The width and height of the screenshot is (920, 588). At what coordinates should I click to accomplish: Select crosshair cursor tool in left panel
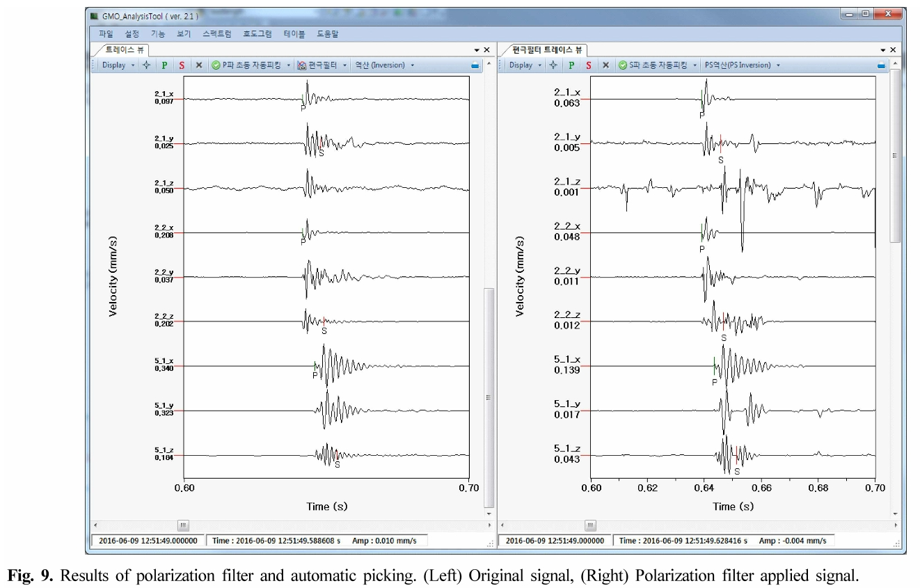146,65
